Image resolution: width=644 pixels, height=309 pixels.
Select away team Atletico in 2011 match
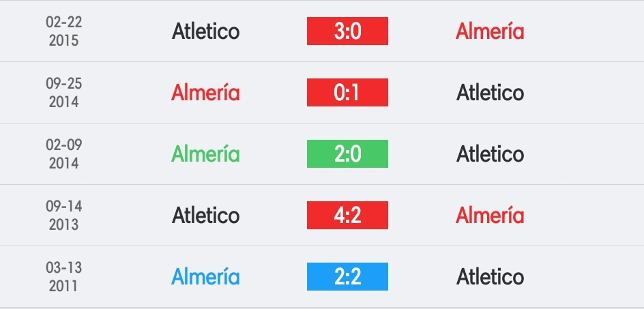(490, 276)
